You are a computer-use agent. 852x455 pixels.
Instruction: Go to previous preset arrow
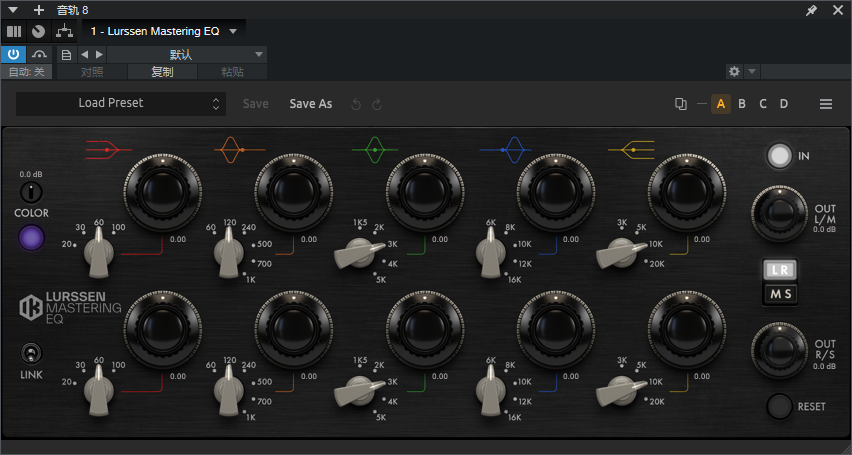coord(84,54)
